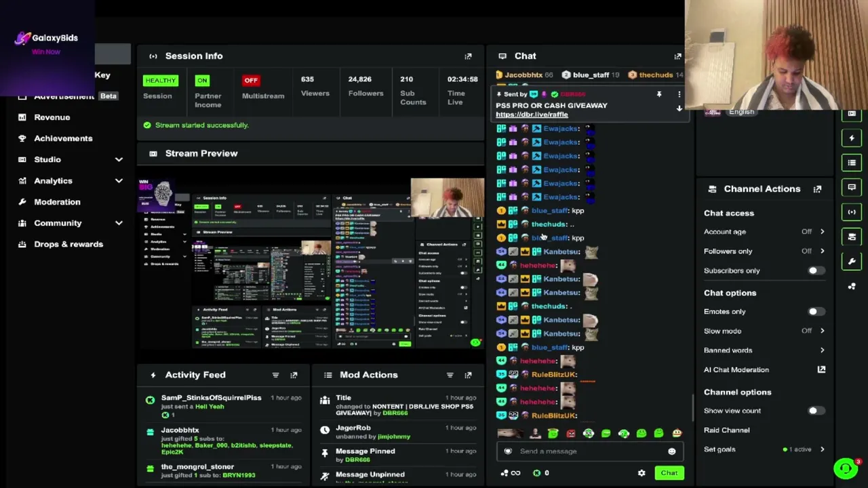Open the emoji picker in chat input
The image size is (868, 488).
tap(671, 451)
